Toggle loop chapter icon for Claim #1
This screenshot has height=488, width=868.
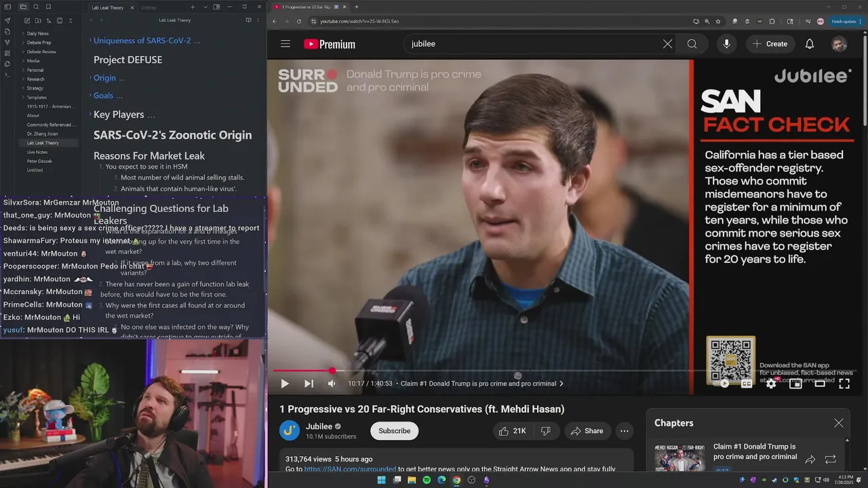pos(830,460)
